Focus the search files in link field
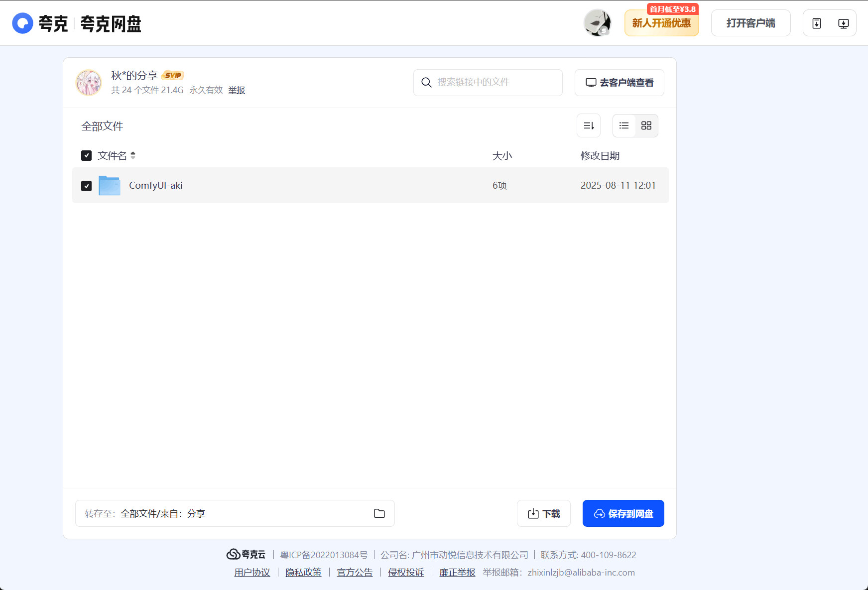The image size is (868, 590). pyautogui.click(x=488, y=83)
